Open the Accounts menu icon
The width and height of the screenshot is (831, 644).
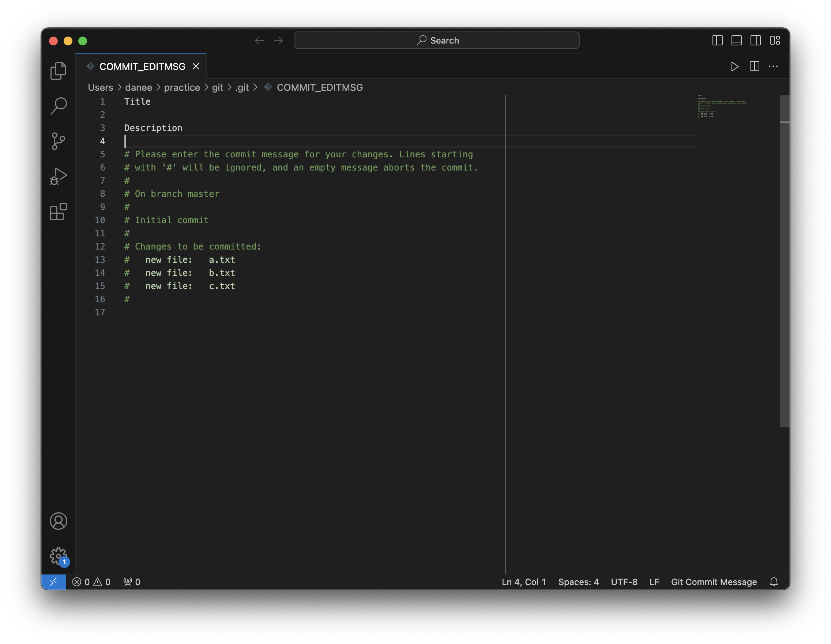click(58, 521)
